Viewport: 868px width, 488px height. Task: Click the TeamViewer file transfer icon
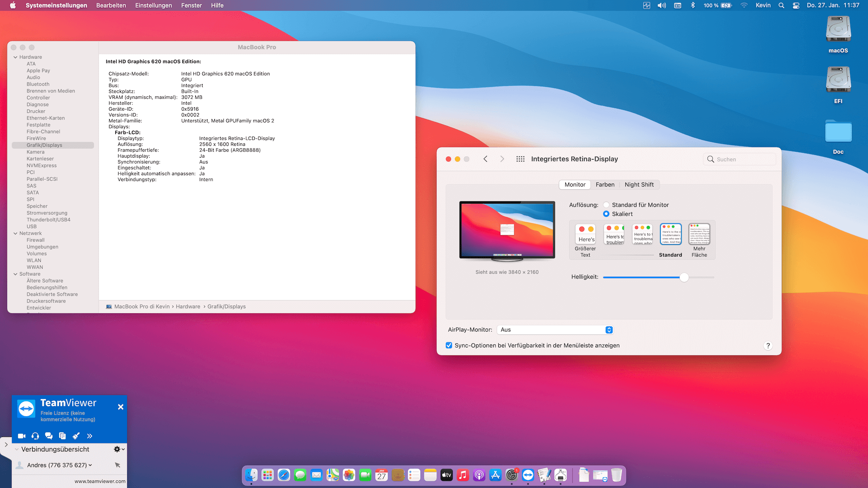(62, 436)
